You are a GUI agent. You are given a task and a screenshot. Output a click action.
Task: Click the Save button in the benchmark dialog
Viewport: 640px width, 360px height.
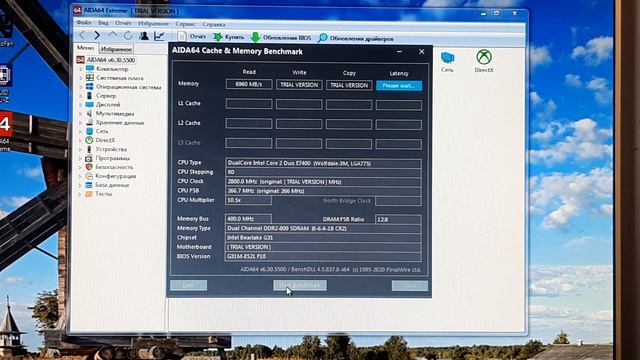pyautogui.click(x=189, y=285)
